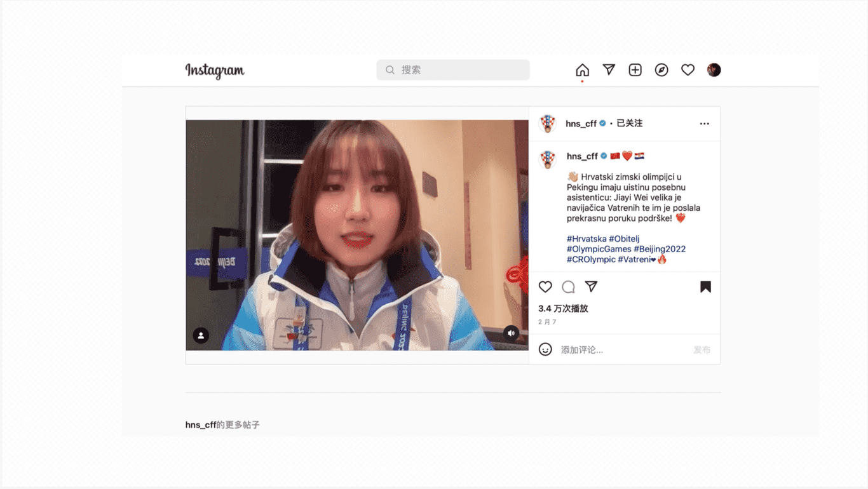The width and height of the screenshot is (868, 489).
Task: Go to Instagram home feed icon
Action: pyautogui.click(x=582, y=70)
